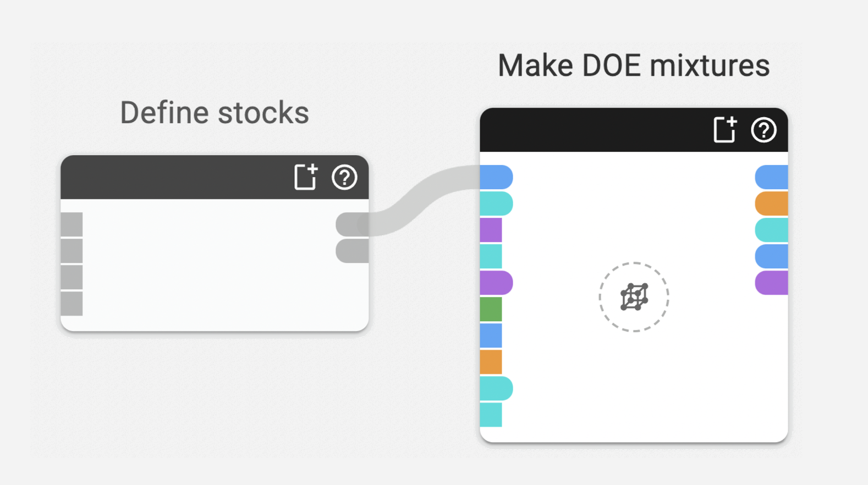Click the topmost gray input port on Define stocks

(72, 224)
